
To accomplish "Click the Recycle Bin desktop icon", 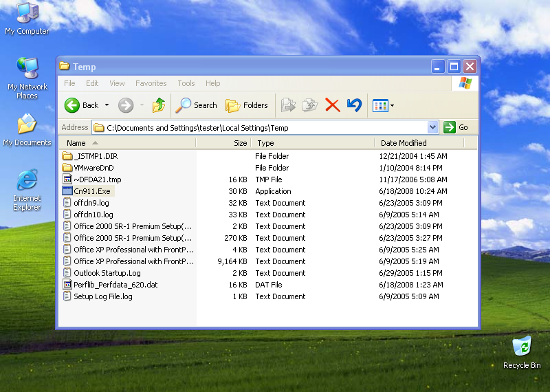I will coord(522,347).
